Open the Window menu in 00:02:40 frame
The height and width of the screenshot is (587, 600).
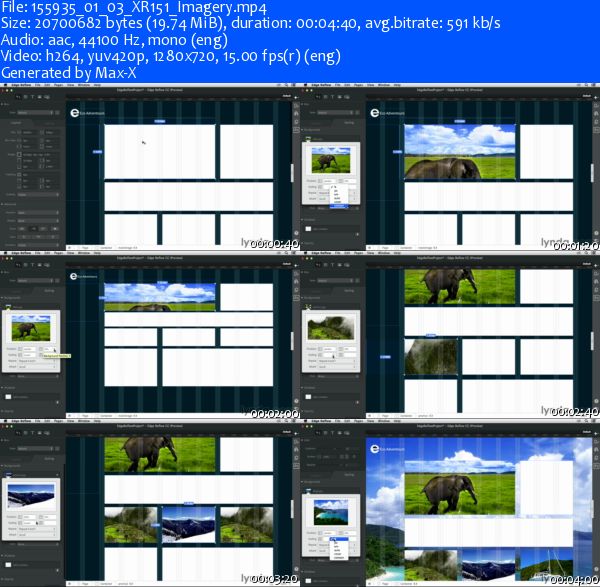click(x=384, y=253)
